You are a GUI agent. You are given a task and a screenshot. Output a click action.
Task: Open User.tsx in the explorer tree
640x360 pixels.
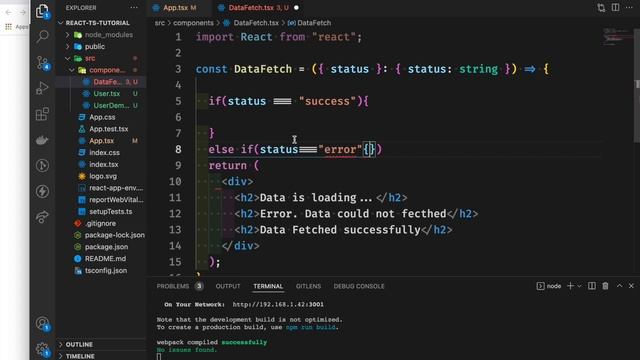click(101, 94)
